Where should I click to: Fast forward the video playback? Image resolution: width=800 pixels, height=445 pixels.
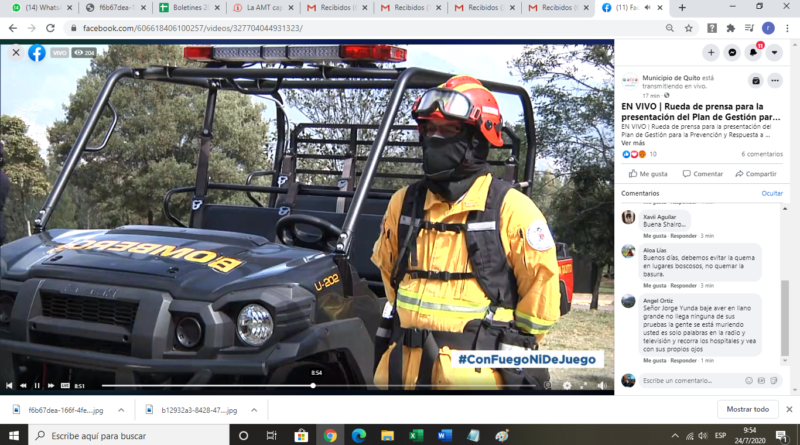pyautogui.click(x=51, y=386)
